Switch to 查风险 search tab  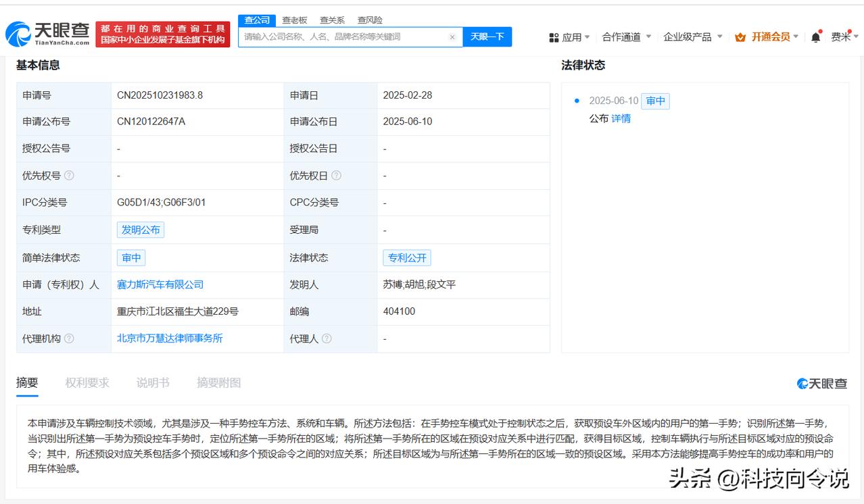(x=370, y=20)
